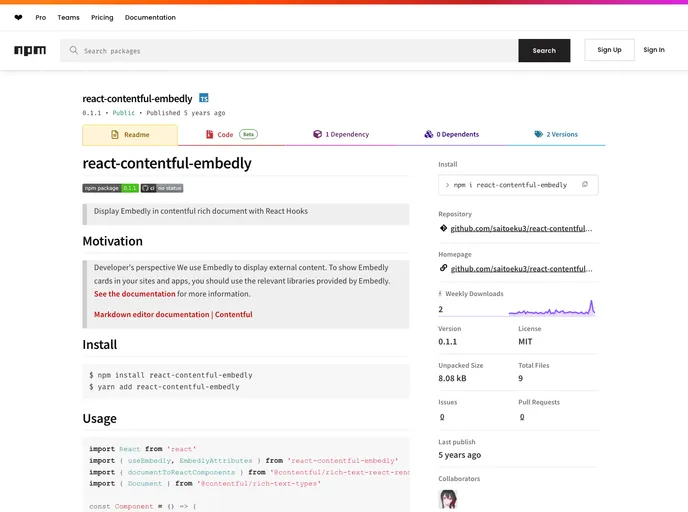Screen dimensions: 688x512
Task: Click the npm i react-contentful-embedly install command
Action: coord(510,185)
